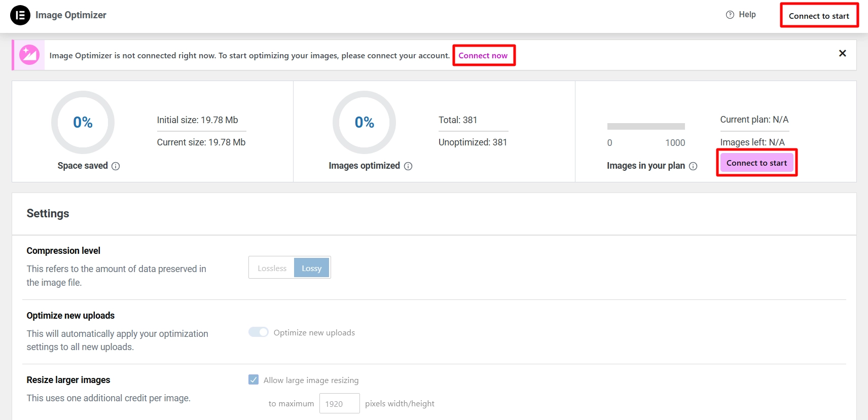This screenshot has height=420, width=868.
Task: Click the images in plan progress bar
Action: coord(646,126)
